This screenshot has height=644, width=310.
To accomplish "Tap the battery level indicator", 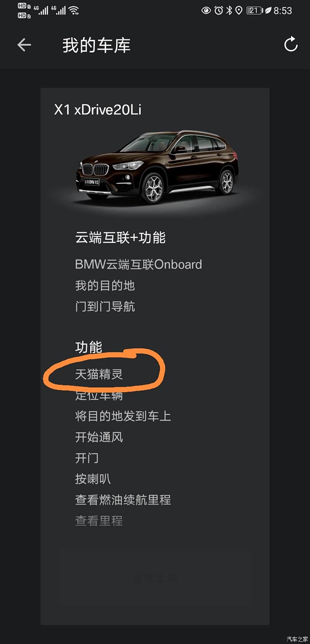I will click(254, 10).
